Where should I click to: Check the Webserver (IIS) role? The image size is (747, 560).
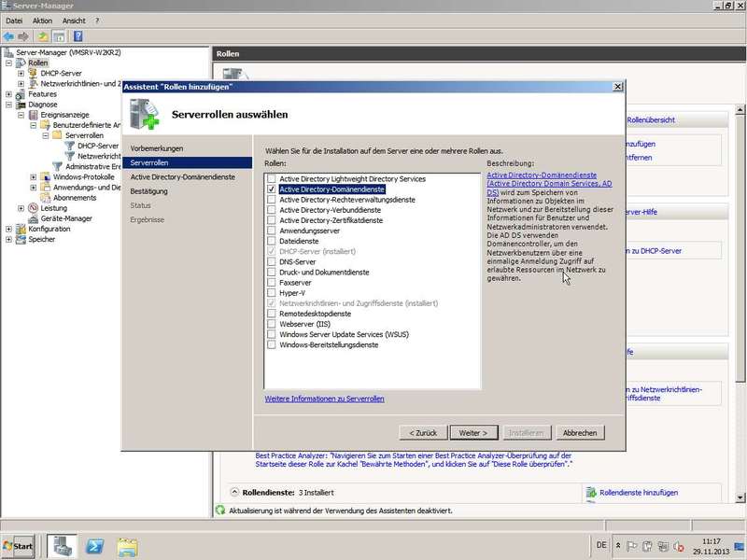[x=272, y=324]
